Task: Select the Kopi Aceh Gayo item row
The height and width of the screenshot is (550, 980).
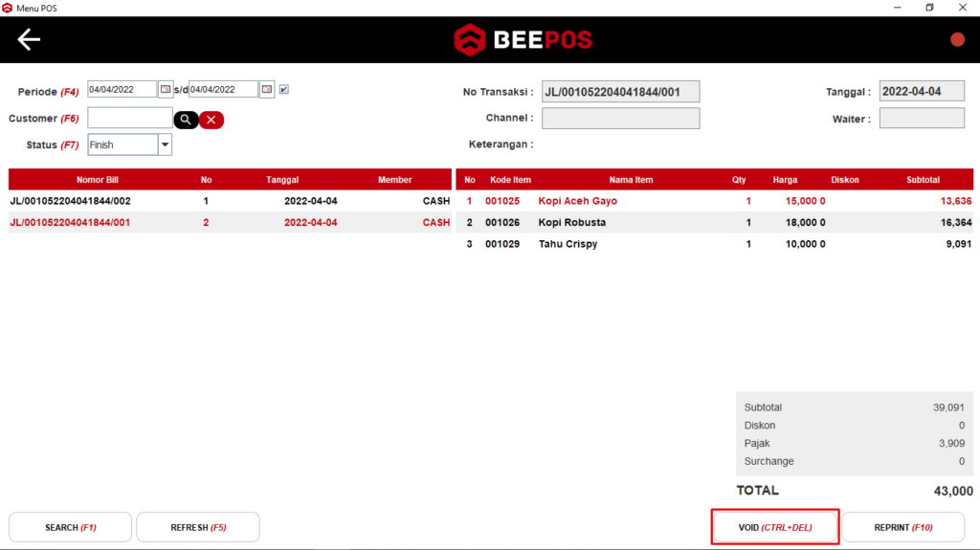Action: pos(714,201)
